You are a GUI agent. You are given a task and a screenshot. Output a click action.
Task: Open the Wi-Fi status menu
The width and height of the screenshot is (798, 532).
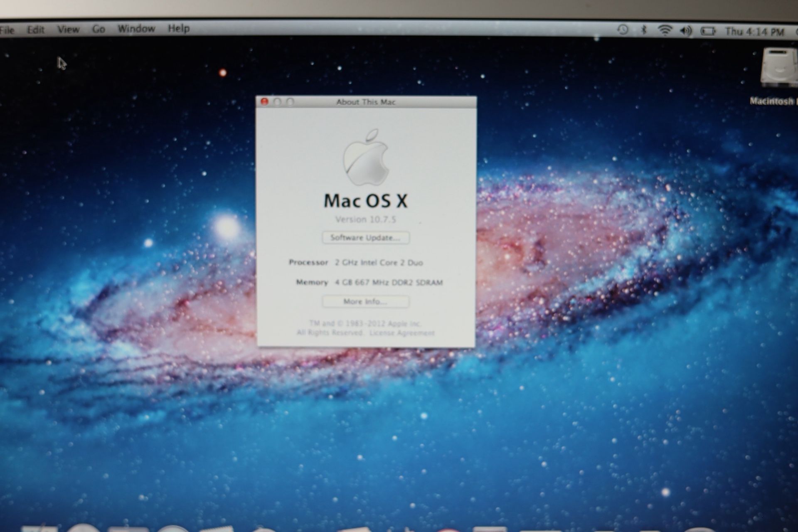pos(665,30)
